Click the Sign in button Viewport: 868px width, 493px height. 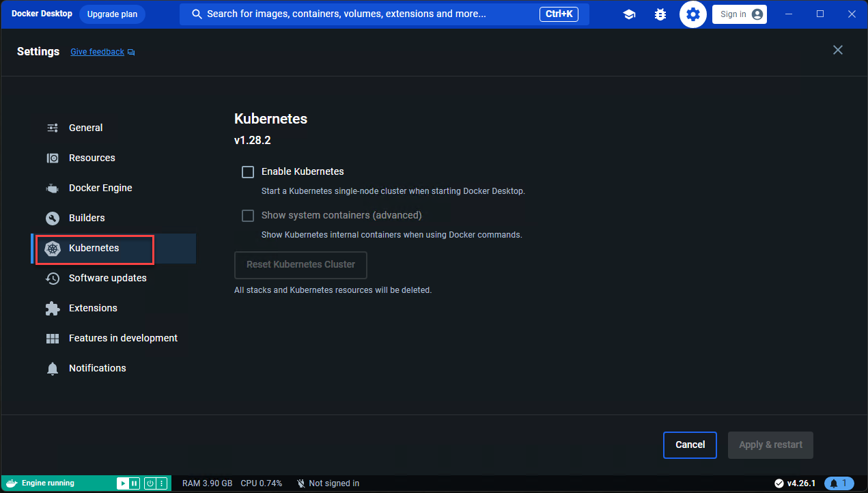pyautogui.click(x=740, y=14)
